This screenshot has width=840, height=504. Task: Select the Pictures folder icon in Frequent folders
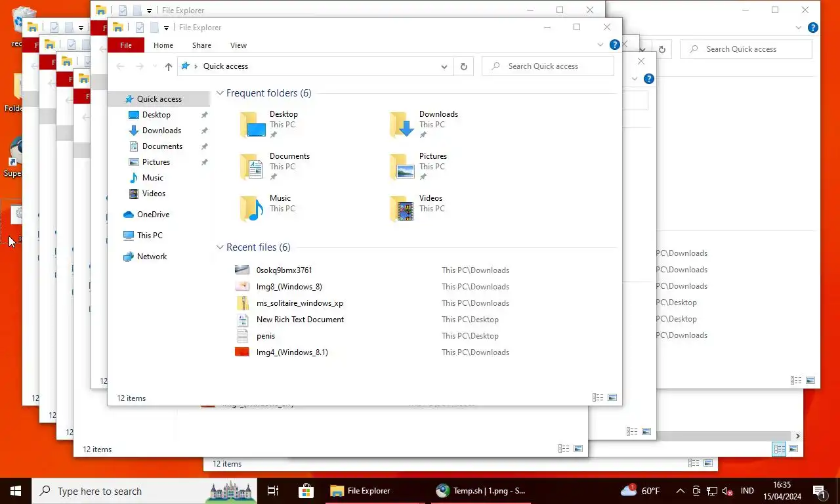click(402, 167)
